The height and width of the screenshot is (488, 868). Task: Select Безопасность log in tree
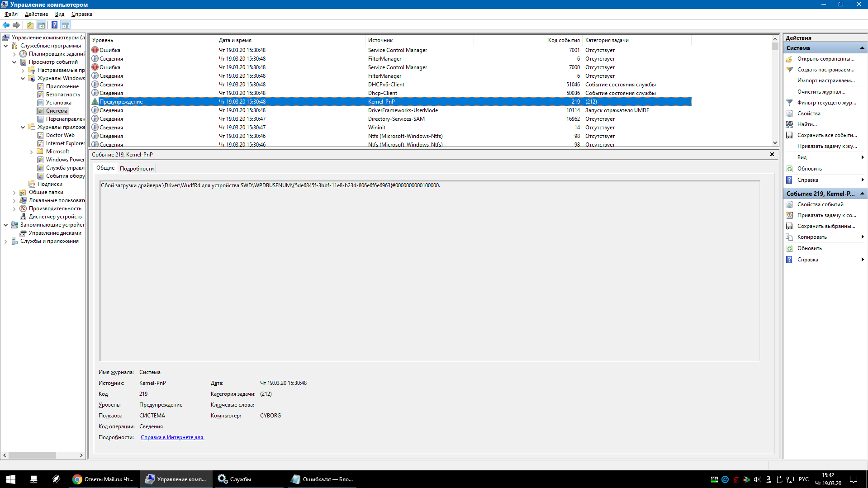63,95
